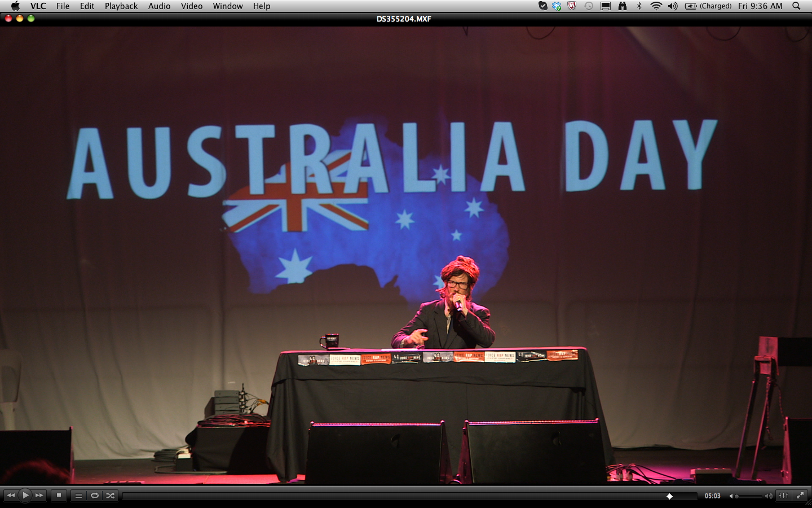The width and height of the screenshot is (812, 508).
Task: Open the Bluetooth status menu
Action: [x=639, y=6]
